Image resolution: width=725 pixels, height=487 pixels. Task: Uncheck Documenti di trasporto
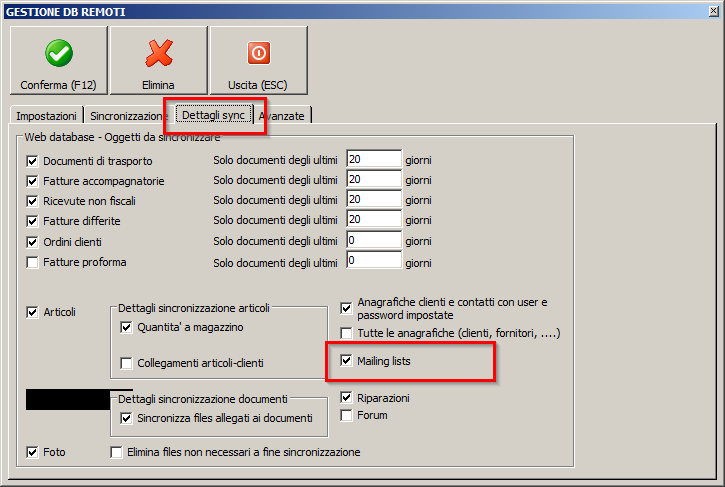tap(32, 161)
